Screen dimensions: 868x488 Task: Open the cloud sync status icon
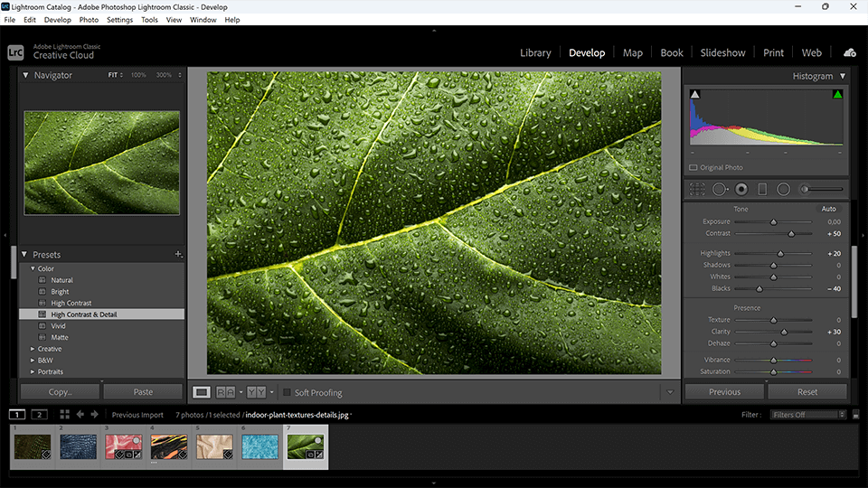850,52
